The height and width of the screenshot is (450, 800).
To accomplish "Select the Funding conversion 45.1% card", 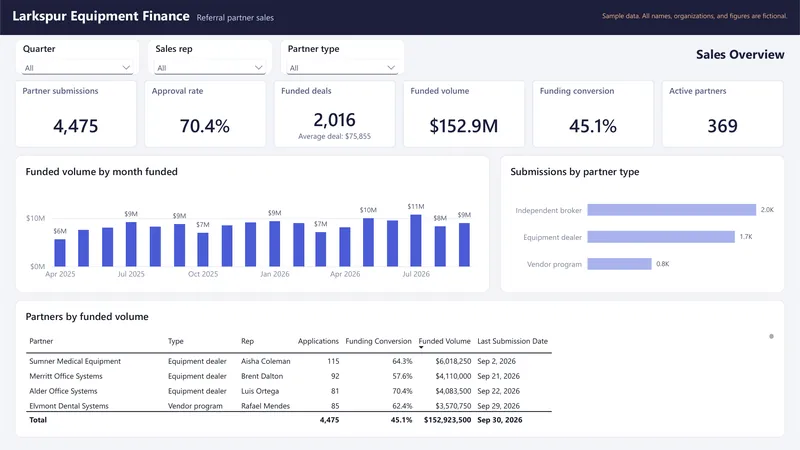I will [x=593, y=114].
